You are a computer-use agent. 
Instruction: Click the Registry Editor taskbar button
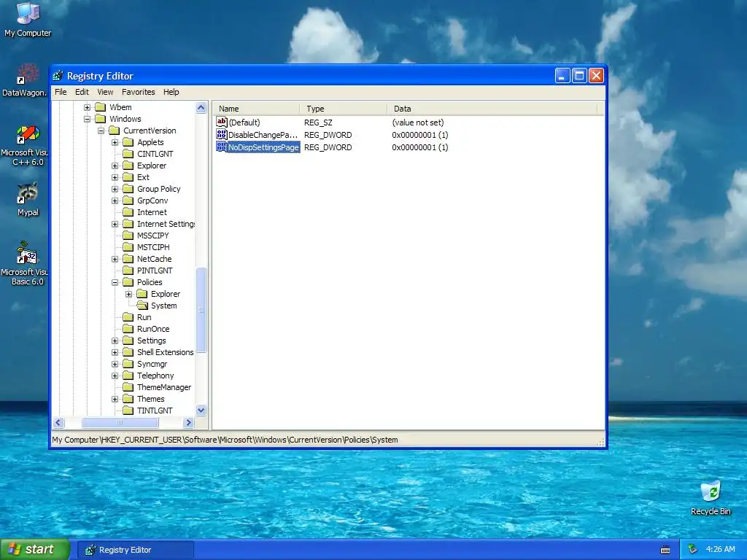coord(136,550)
